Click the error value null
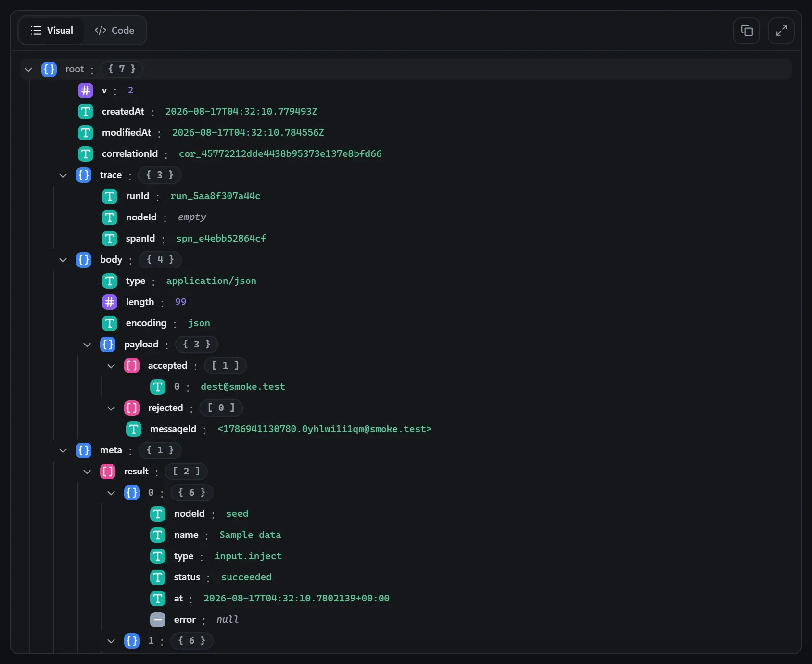Image resolution: width=812 pixels, height=664 pixels. click(228, 620)
